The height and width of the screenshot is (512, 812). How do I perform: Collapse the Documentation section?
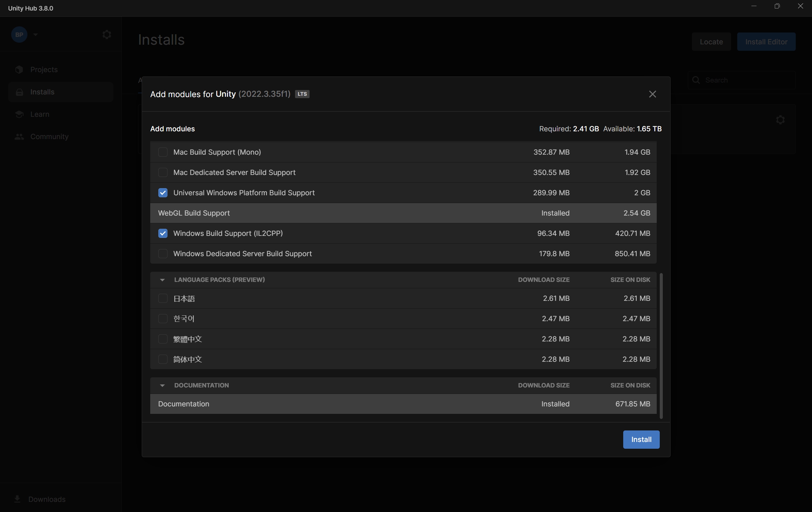point(162,385)
